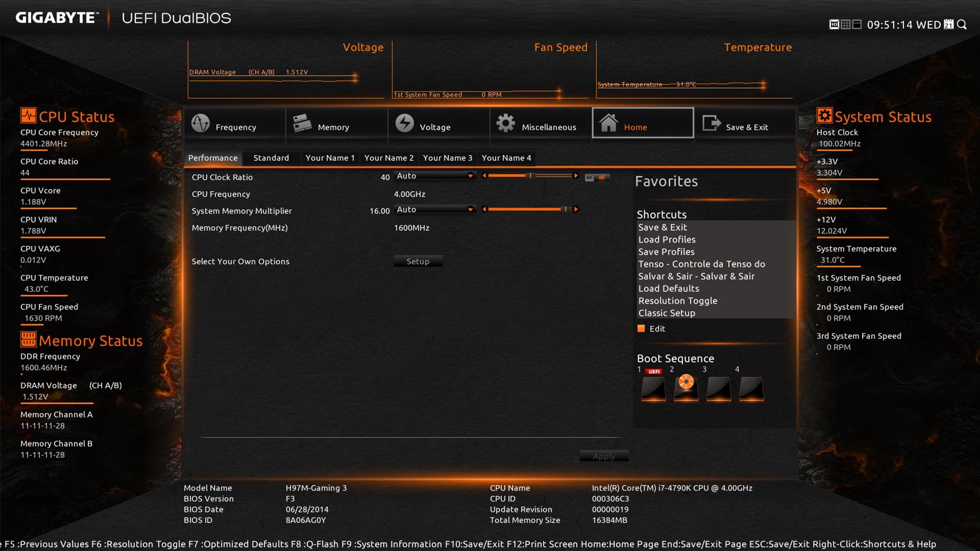Click the 09:51:14 WED clock text
Image resolution: width=980 pixels, height=551 pixels.
click(x=904, y=24)
